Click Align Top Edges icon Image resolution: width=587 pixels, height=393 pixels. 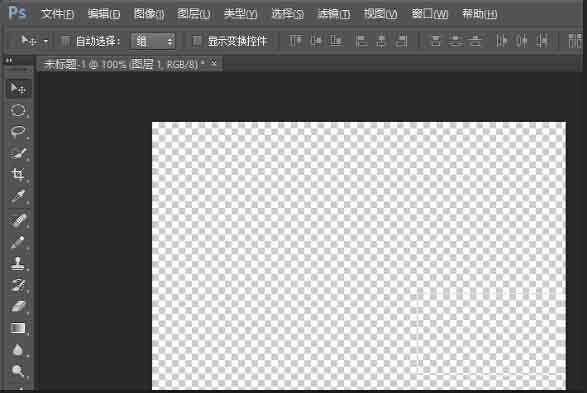point(295,41)
